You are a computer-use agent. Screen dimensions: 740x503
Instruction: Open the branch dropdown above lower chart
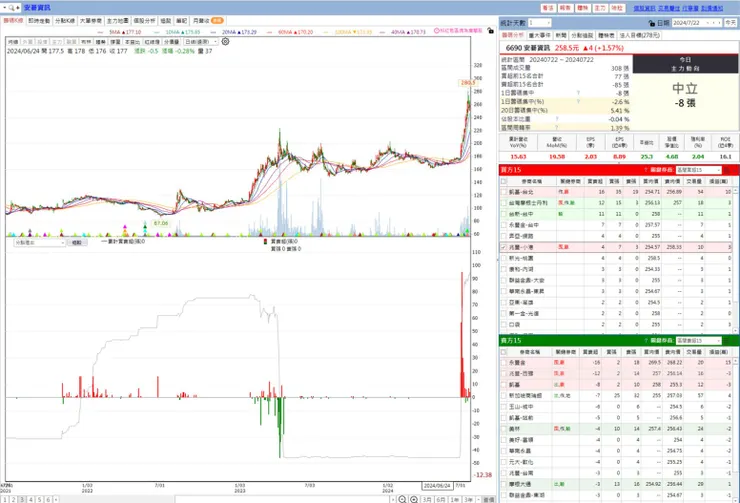click(x=40, y=243)
